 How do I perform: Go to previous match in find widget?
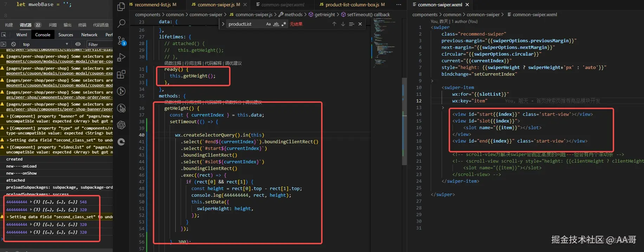pyautogui.click(x=334, y=24)
